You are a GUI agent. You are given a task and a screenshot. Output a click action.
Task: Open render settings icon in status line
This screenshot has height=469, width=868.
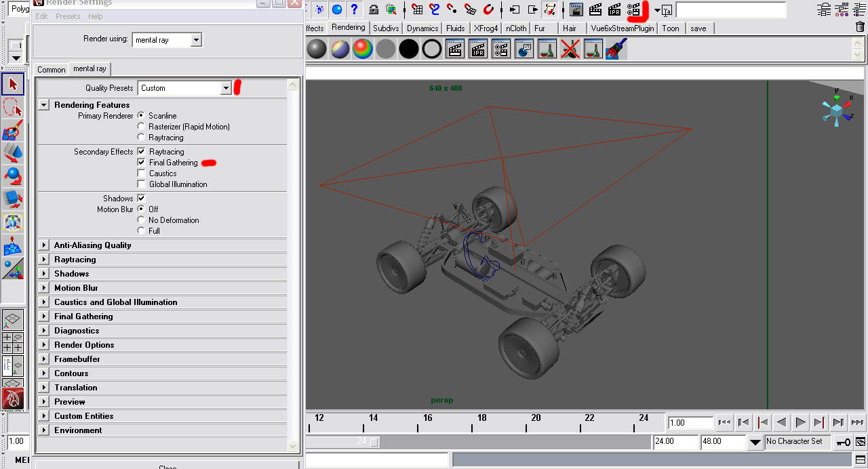pyautogui.click(x=633, y=9)
